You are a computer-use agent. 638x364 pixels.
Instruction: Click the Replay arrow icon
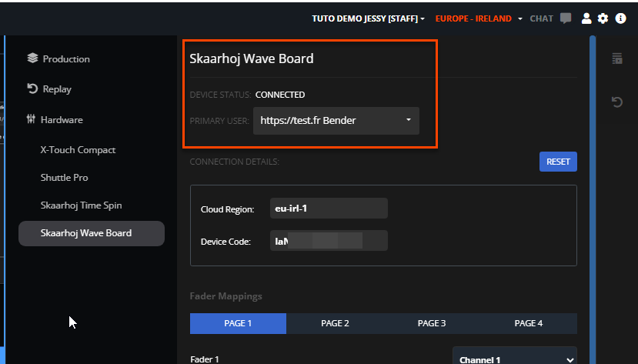pyautogui.click(x=32, y=89)
